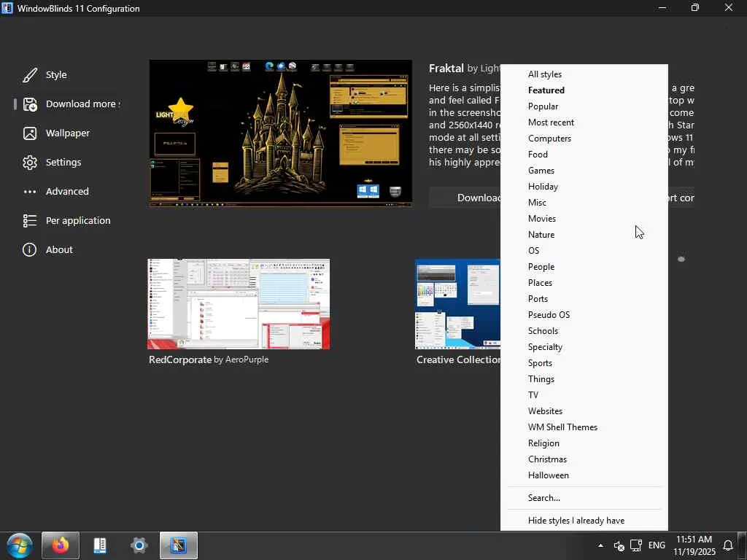
Task: Click the Wallpaper picture icon
Action: 29,133
